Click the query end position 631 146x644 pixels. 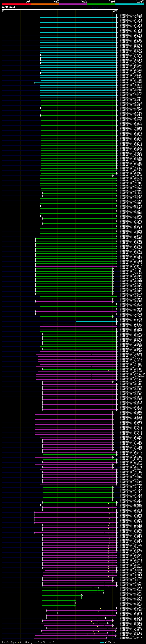115,11
